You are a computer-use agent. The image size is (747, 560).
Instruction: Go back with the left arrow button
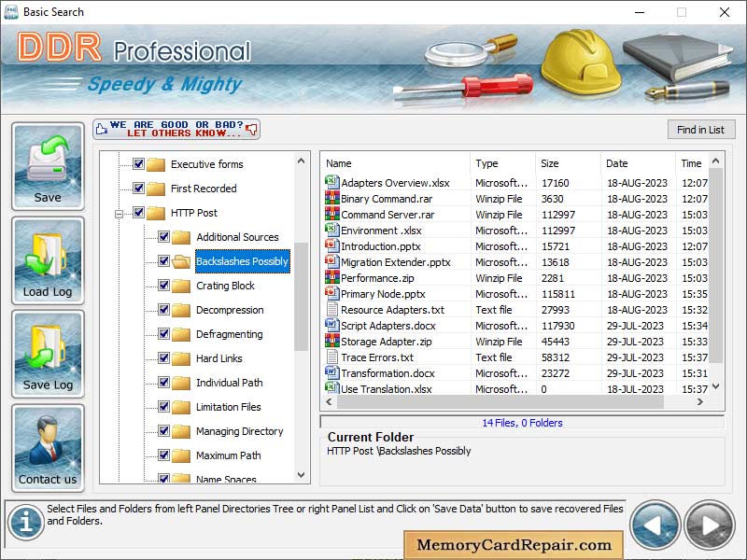[655, 525]
